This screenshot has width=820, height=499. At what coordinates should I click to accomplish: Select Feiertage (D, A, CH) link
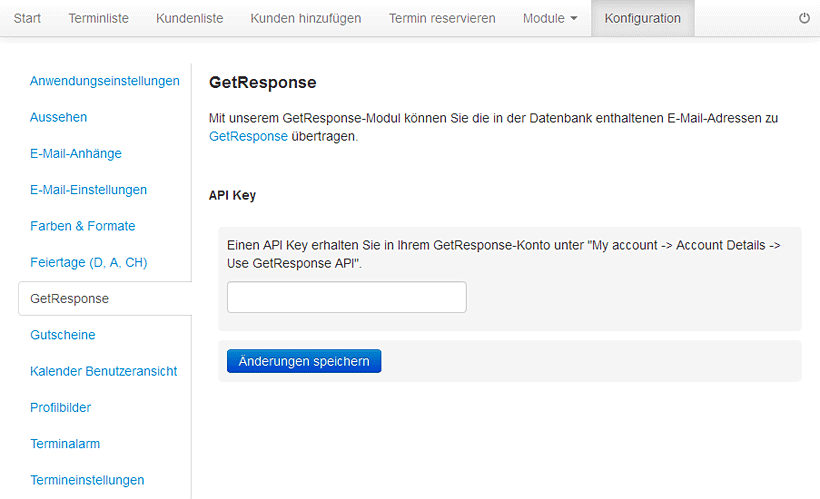(89, 262)
